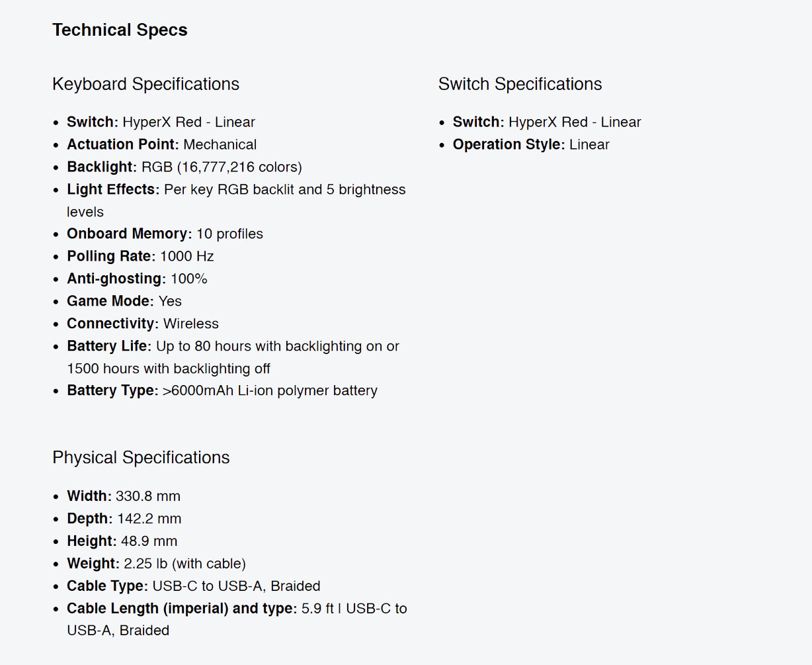Click the Switch Specifications heading
Image resolution: width=812 pixels, height=665 pixels.
[520, 84]
